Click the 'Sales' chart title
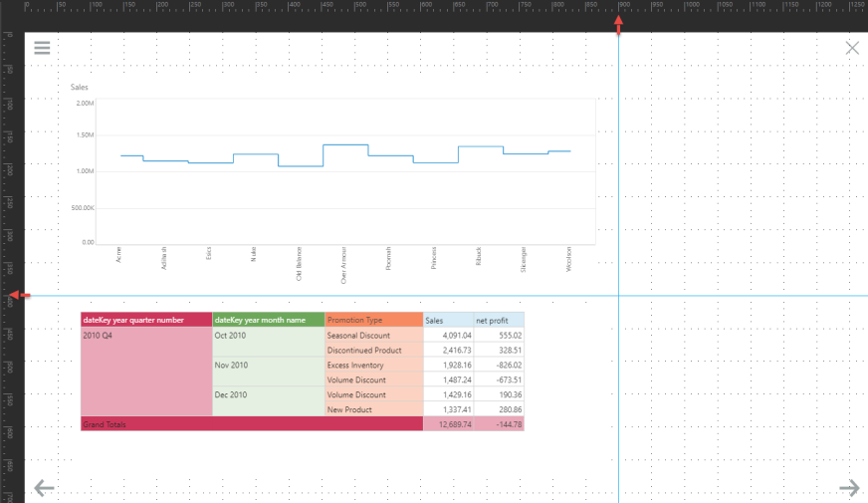 pos(80,88)
